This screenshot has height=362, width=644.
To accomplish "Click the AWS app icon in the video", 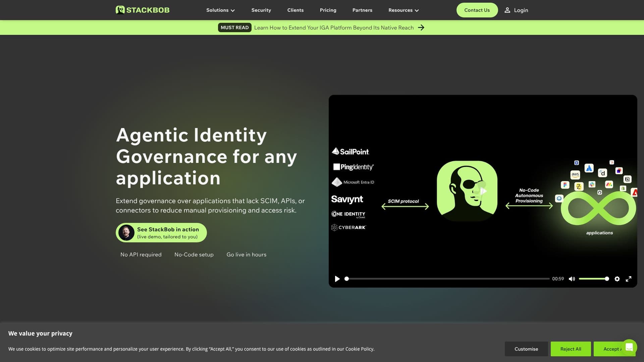I will tap(575, 175).
